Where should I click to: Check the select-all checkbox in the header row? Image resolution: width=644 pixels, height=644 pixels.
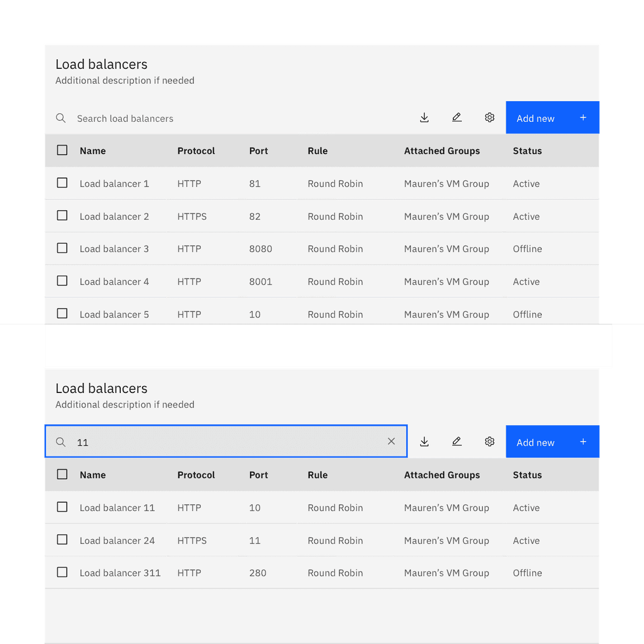pyautogui.click(x=62, y=150)
